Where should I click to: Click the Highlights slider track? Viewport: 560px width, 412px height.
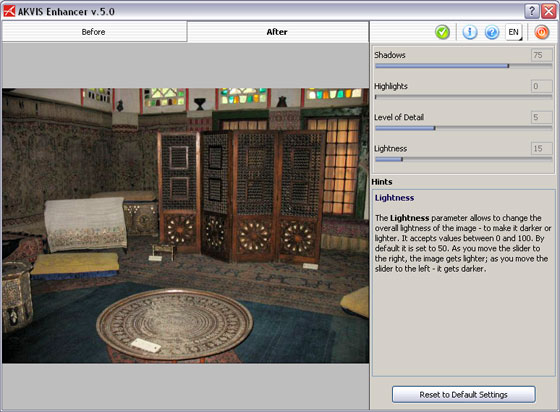(464, 97)
